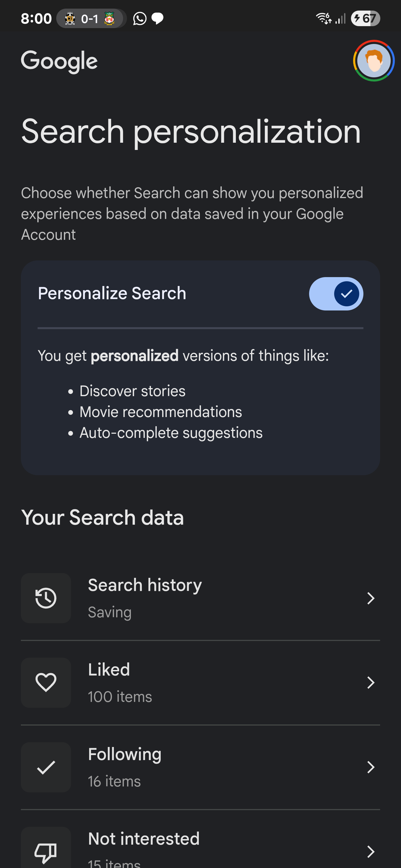Tap the chat bubble notification icon

[x=158, y=19]
